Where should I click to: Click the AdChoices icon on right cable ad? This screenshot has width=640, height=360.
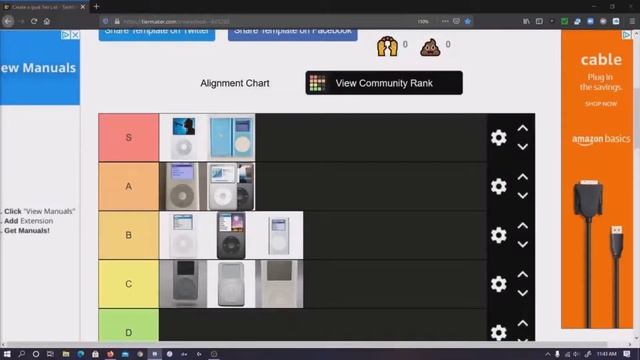[627, 35]
